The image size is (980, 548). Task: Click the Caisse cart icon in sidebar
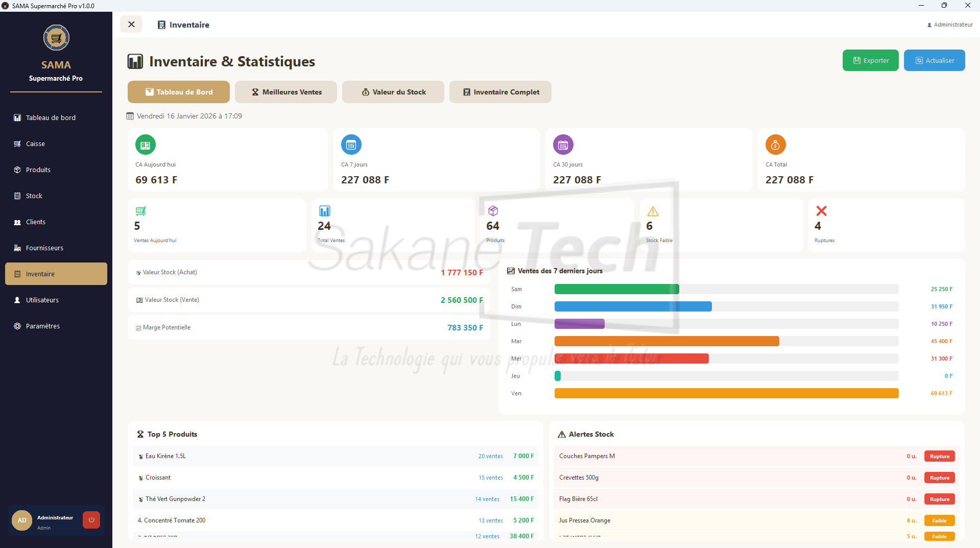[17, 144]
